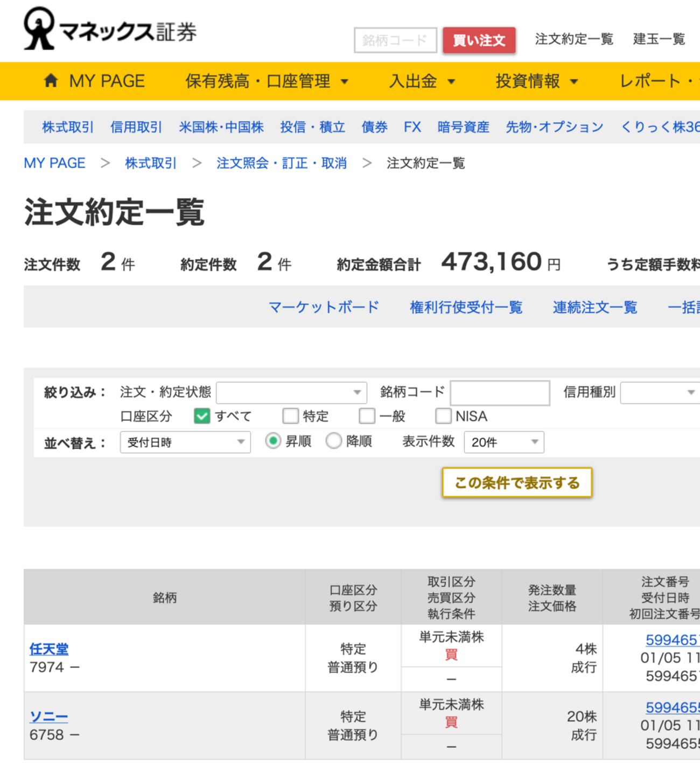Go to マーケットボード link
700x778 pixels.
324,307
